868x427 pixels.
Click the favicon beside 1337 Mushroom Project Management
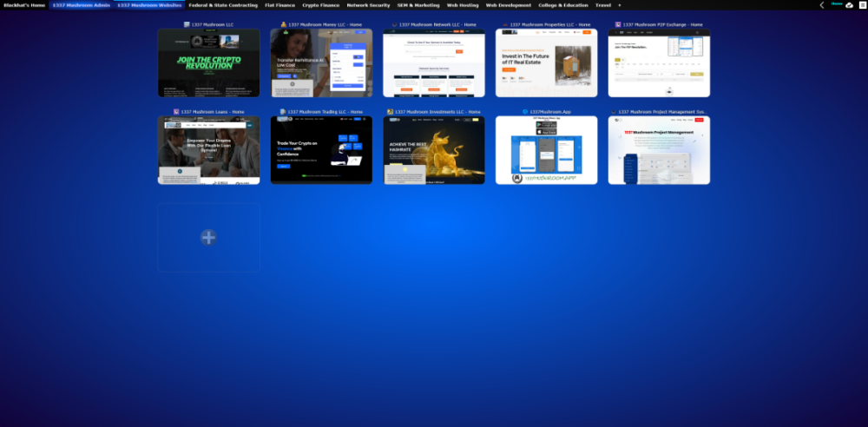point(614,112)
